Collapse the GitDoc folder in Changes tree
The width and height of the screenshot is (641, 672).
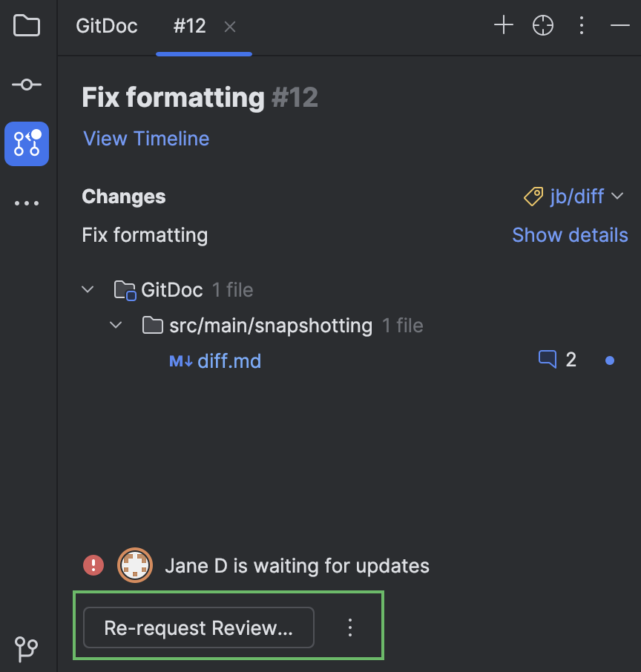(88, 289)
